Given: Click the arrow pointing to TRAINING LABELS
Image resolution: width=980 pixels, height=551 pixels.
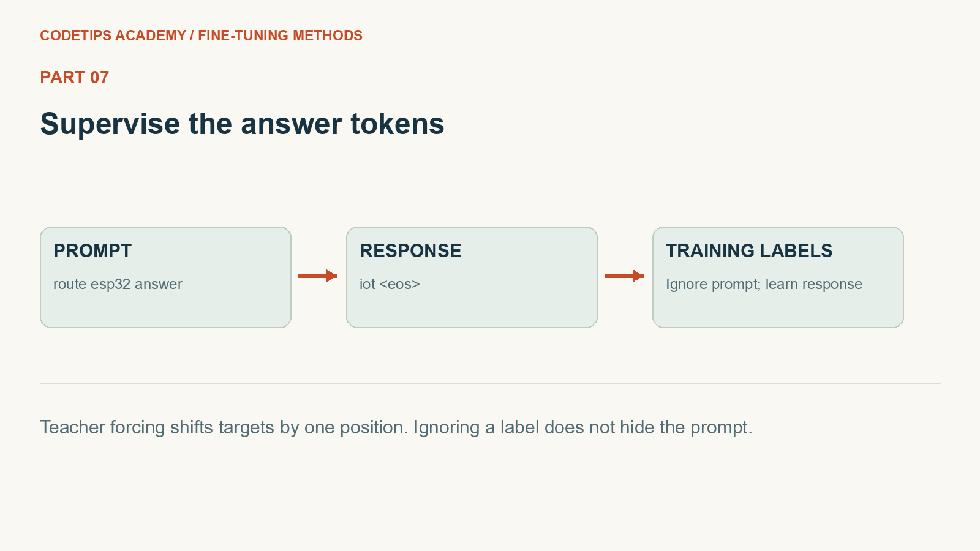Looking at the screenshot, I should (x=624, y=276).
